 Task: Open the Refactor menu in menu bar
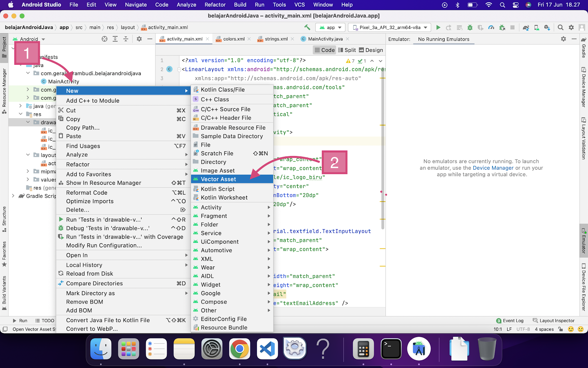click(x=215, y=5)
